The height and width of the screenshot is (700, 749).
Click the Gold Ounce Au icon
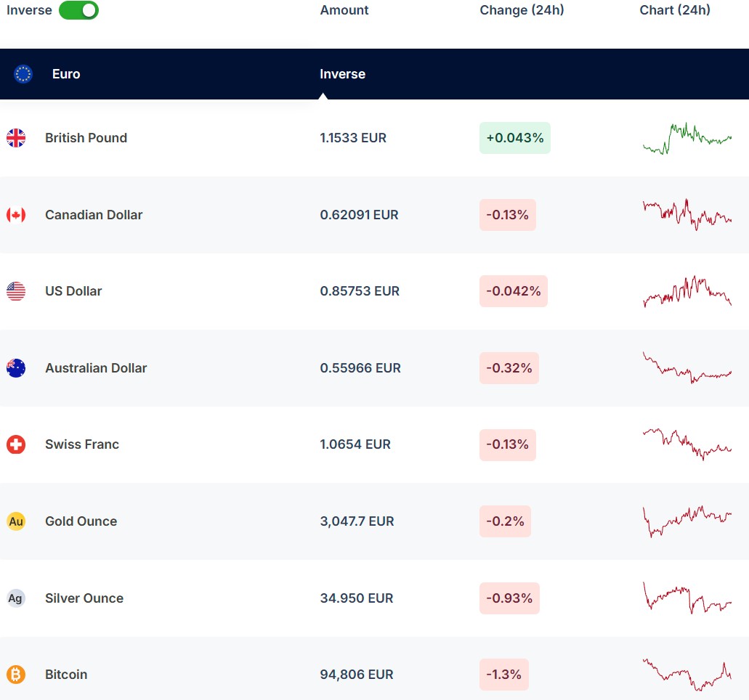coord(16,521)
